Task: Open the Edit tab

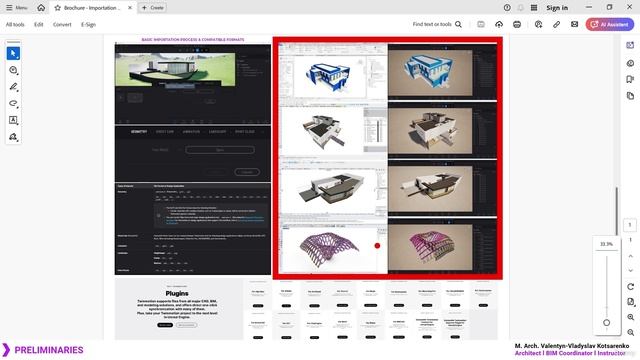Action: tap(39, 24)
